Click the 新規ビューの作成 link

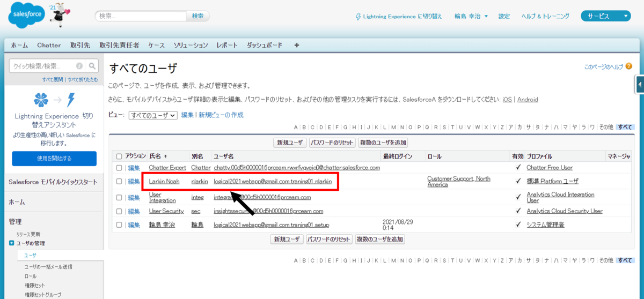pyautogui.click(x=221, y=115)
